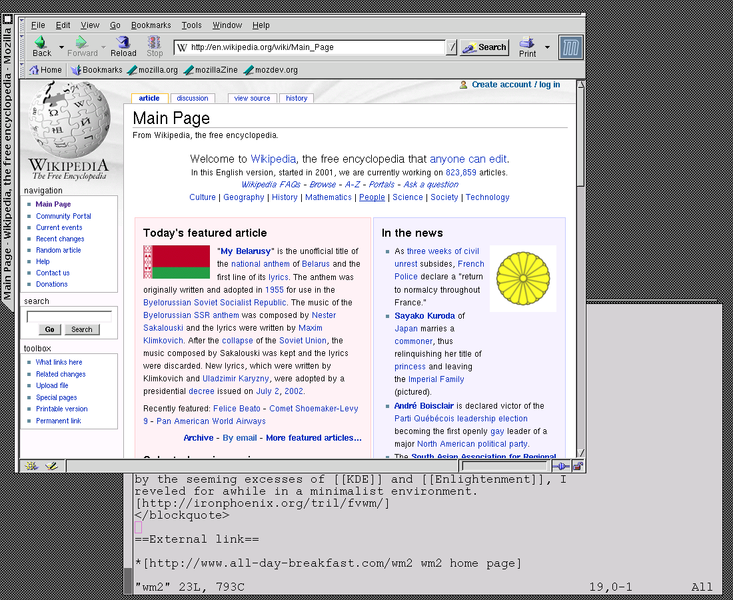Collapse the personal toolbar using its grippy
The image size is (733, 600).
pos(22,70)
